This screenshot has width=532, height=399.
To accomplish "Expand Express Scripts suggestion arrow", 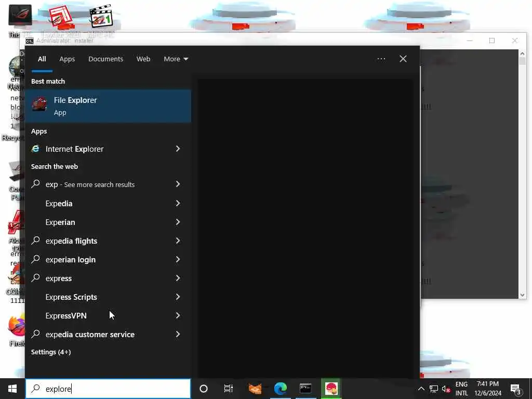I will coord(178,297).
